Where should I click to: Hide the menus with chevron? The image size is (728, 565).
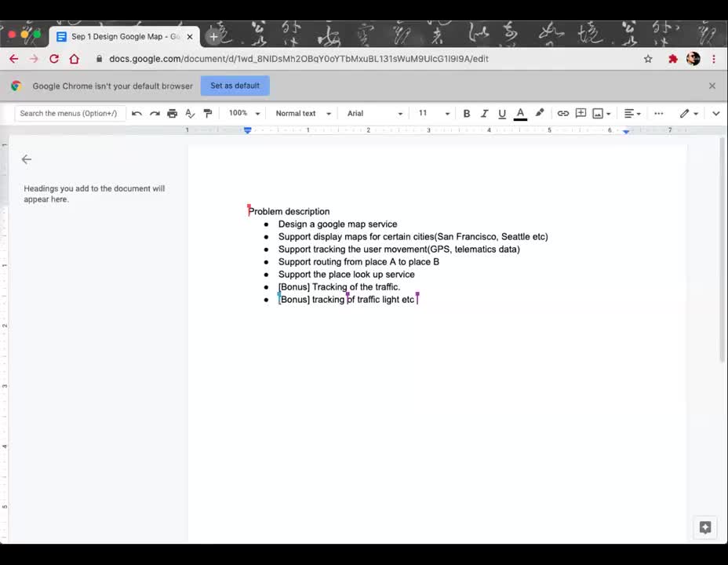(715, 113)
